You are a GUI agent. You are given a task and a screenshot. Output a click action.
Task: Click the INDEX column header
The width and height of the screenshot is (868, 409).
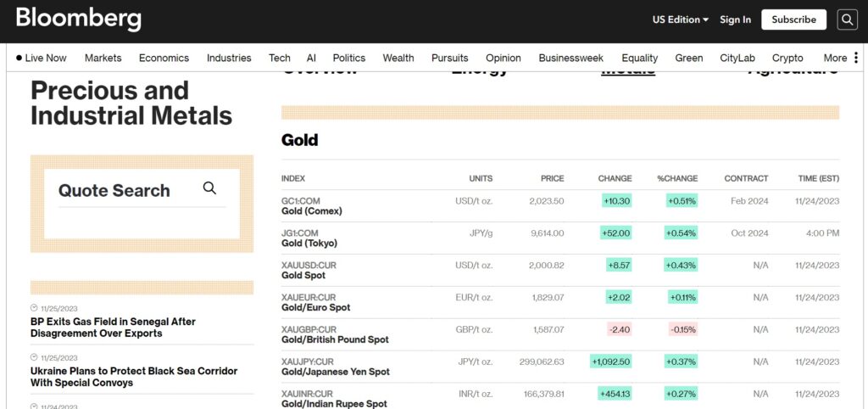coord(292,178)
